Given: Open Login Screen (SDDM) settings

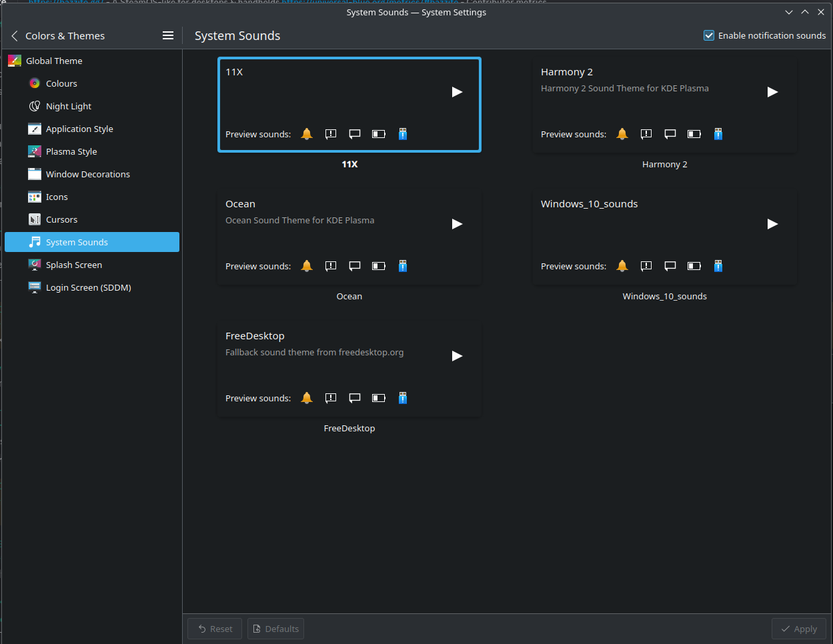Looking at the screenshot, I should coord(88,287).
